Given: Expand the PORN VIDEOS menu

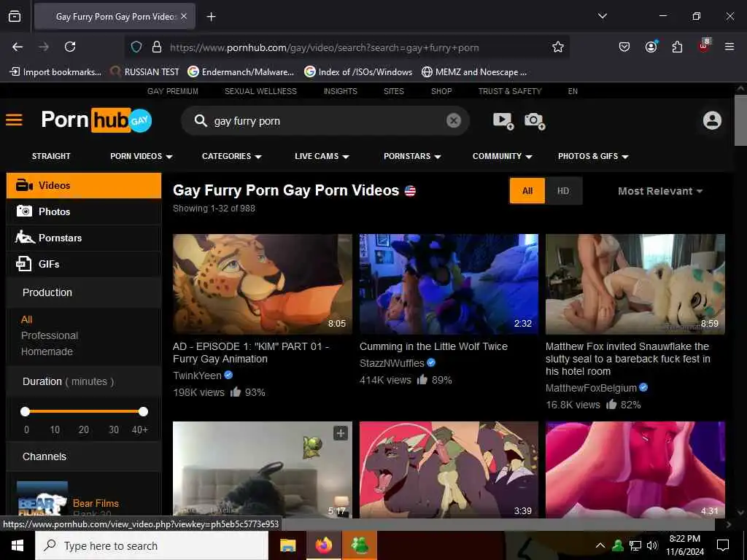Looking at the screenshot, I should pos(141,156).
